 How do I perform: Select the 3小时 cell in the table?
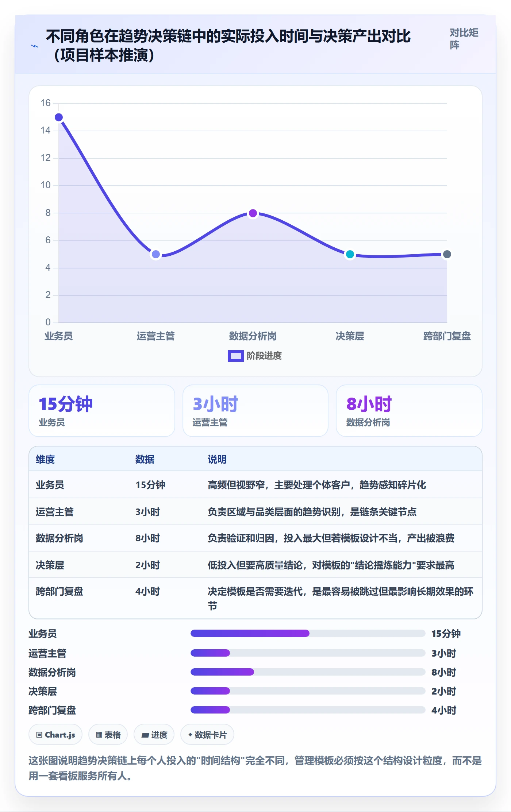coord(148,512)
